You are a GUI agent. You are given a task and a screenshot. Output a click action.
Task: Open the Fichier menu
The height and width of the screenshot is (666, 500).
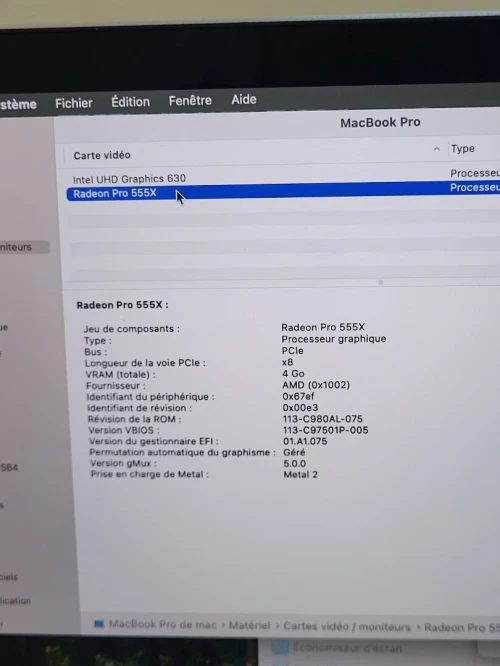click(73, 103)
